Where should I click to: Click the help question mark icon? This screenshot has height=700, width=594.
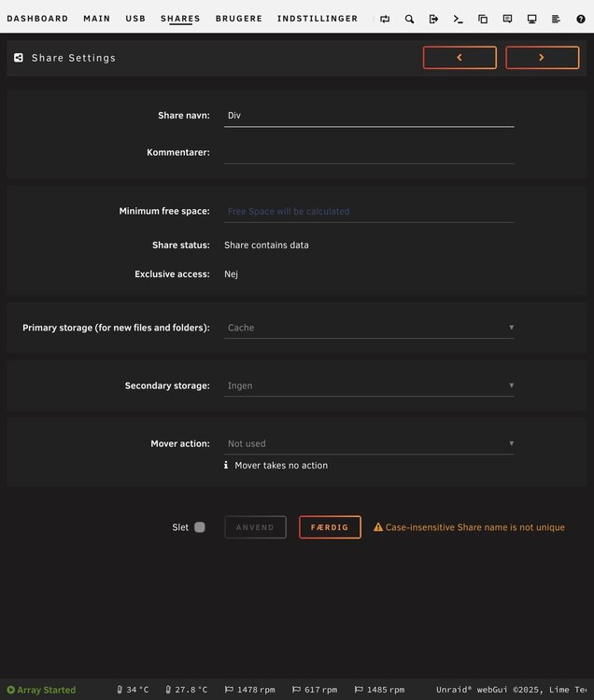tap(581, 19)
